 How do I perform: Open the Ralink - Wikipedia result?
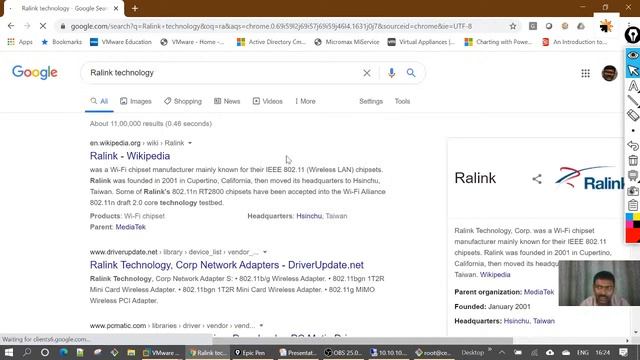click(130, 156)
